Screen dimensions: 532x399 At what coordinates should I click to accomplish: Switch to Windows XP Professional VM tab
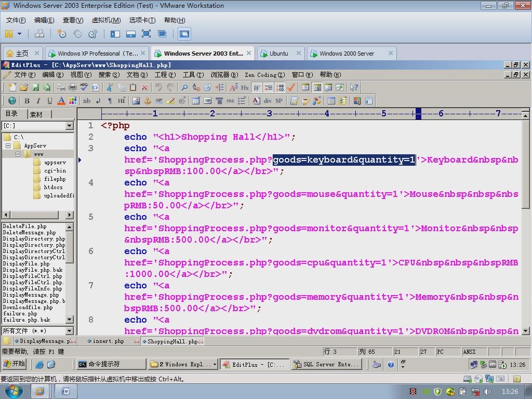[97, 54]
